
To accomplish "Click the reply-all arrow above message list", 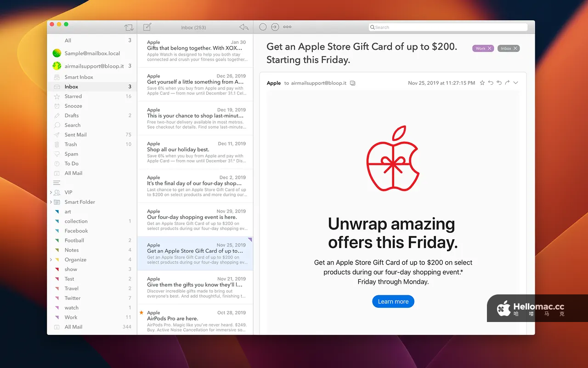I will (x=244, y=27).
